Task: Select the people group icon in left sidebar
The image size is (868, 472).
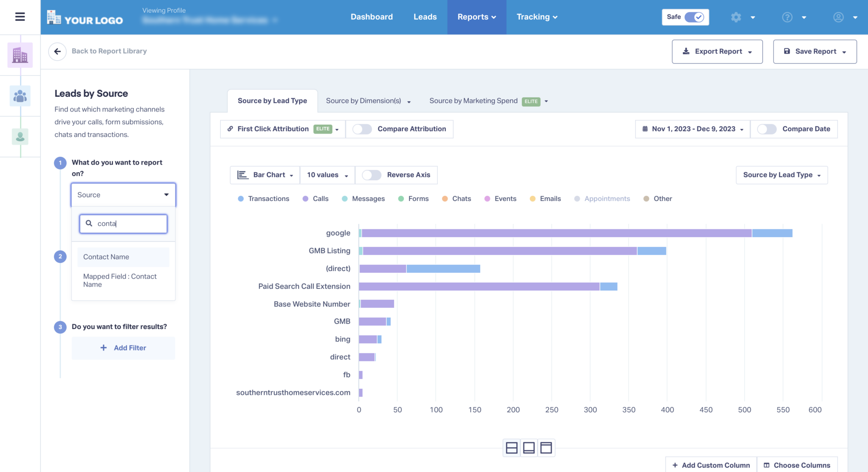Action: tap(19, 96)
